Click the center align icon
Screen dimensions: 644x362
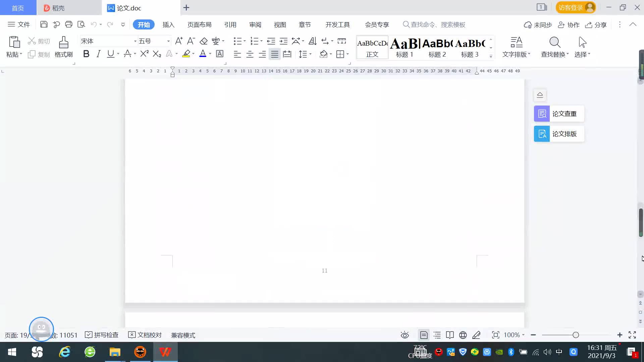[x=250, y=54]
